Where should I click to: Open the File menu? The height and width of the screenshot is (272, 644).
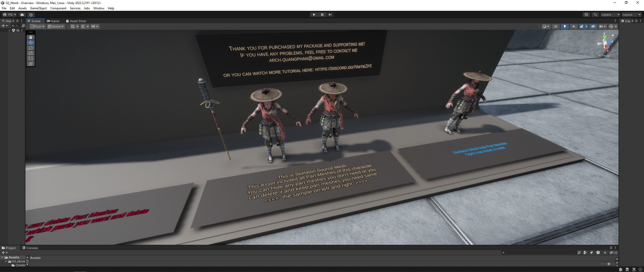click(4, 8)
